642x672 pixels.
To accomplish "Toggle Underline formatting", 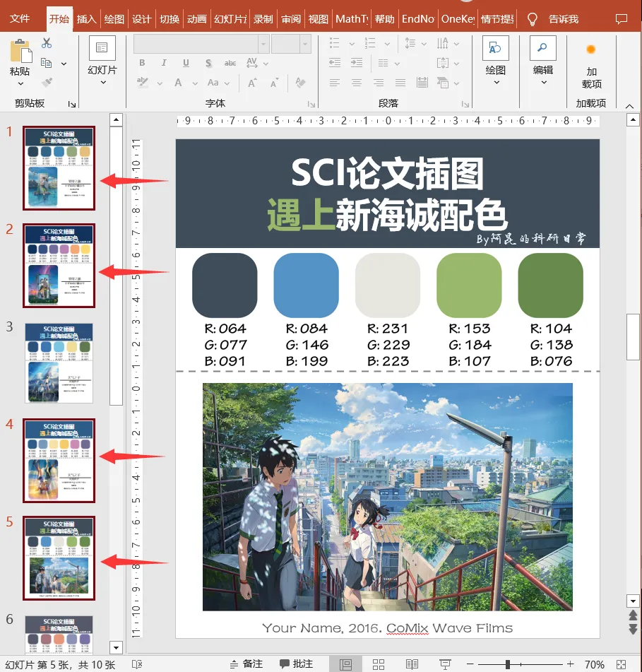I will tap(186, 63).
